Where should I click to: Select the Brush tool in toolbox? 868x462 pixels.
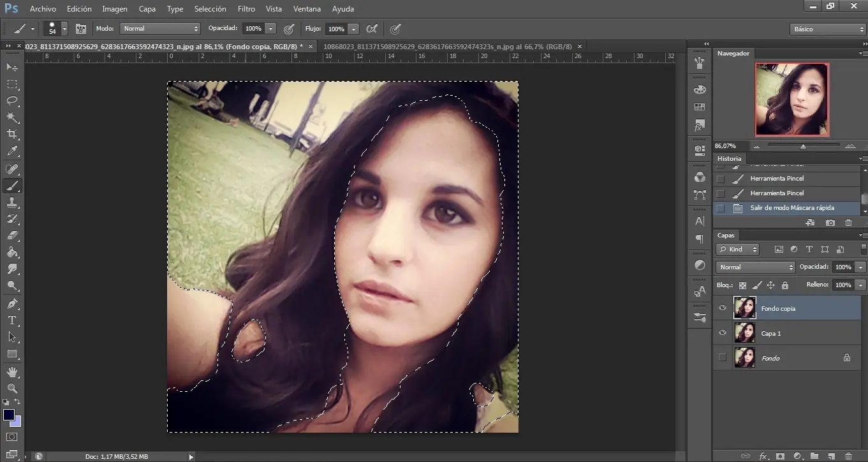[12, 186]
